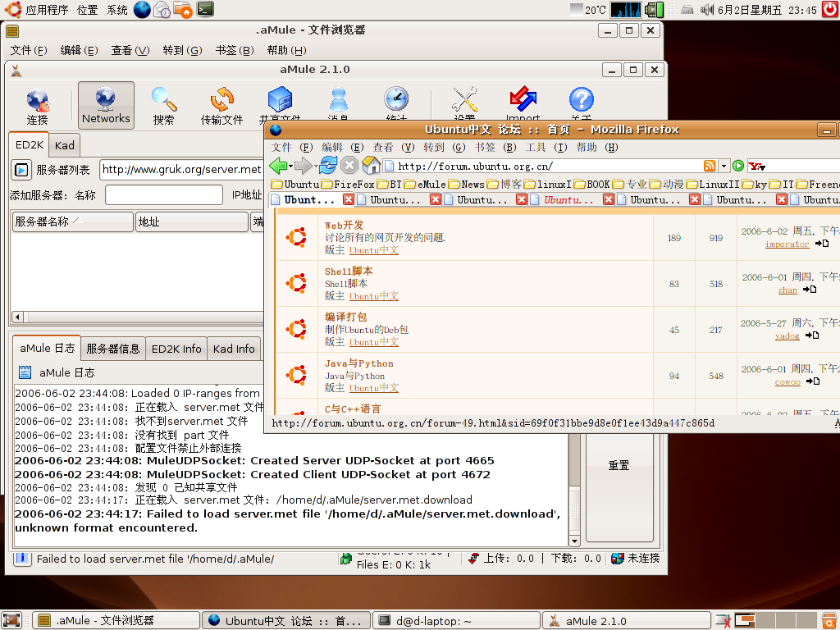Open the News bookmarks folder

(x=466, y=185)
